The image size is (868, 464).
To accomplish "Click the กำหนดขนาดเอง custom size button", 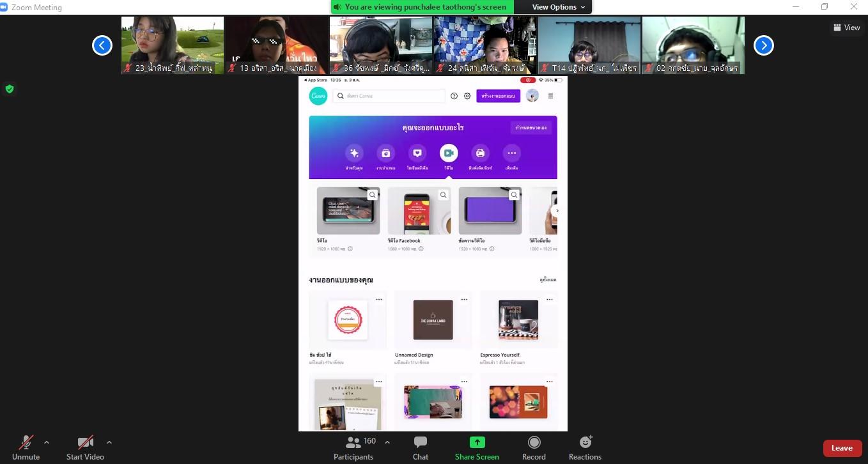I will [531, 128].
